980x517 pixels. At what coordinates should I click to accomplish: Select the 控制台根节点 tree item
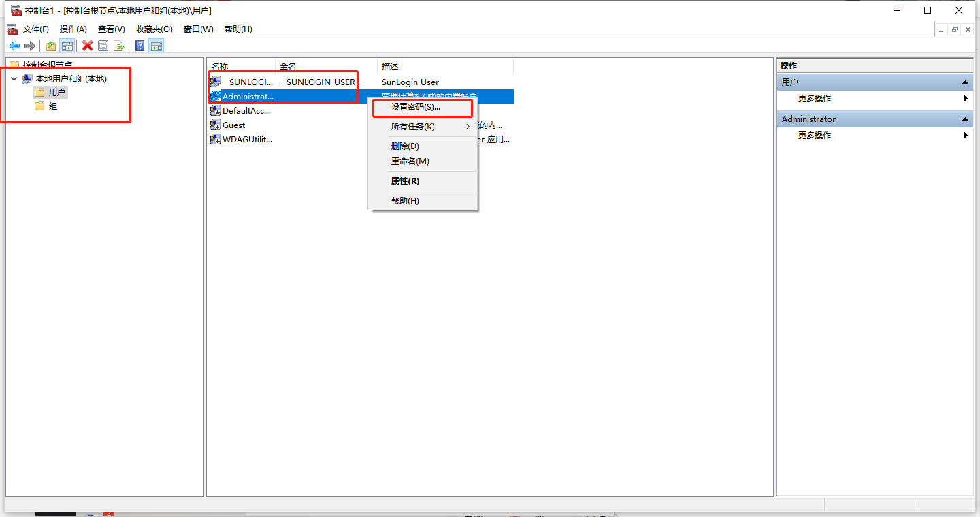point(48,65)
